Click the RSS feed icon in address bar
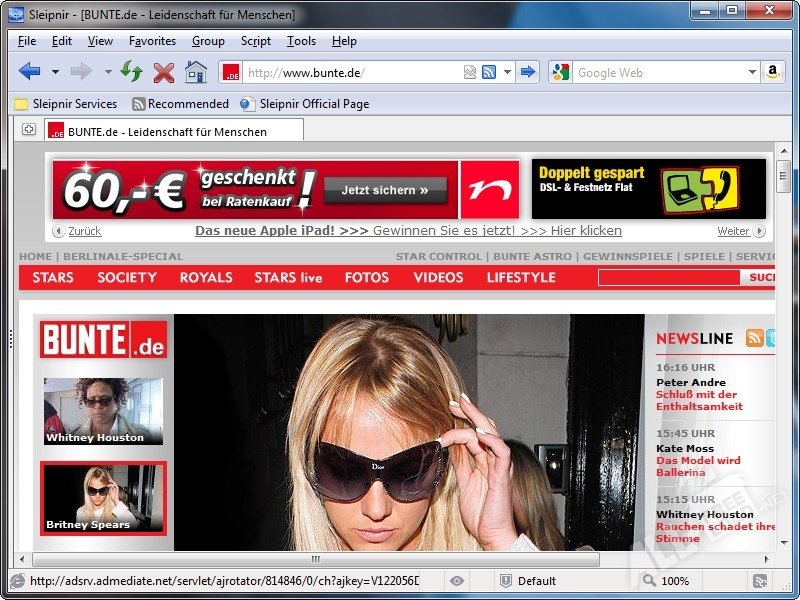 tap(489, 72)
